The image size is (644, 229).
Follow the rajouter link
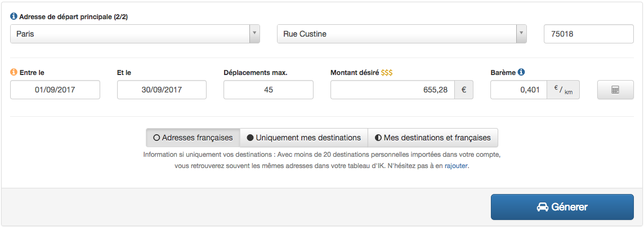[456, 166]
